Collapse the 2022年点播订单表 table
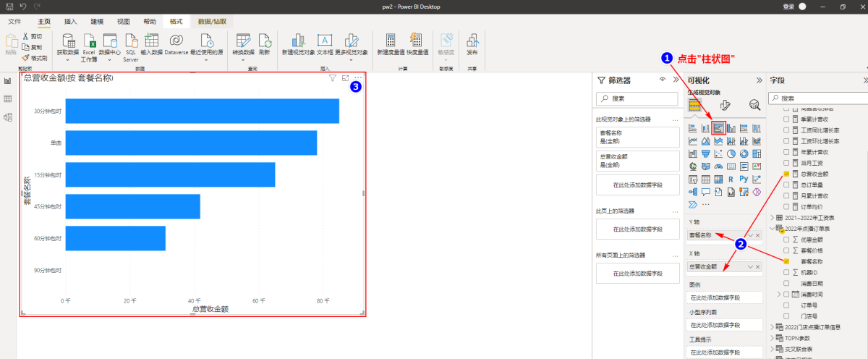The width and height of the screenshot is (868, 359). tap(773, 228)
